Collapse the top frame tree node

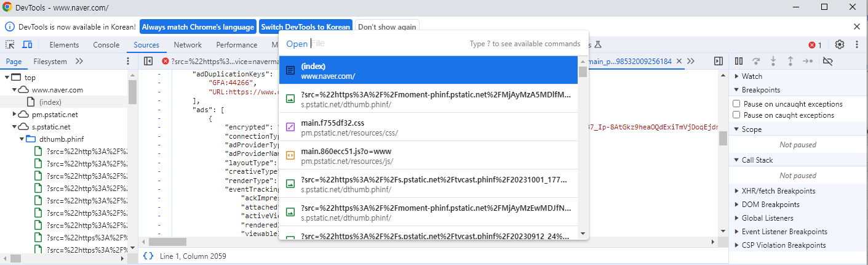tap(7, 78)
